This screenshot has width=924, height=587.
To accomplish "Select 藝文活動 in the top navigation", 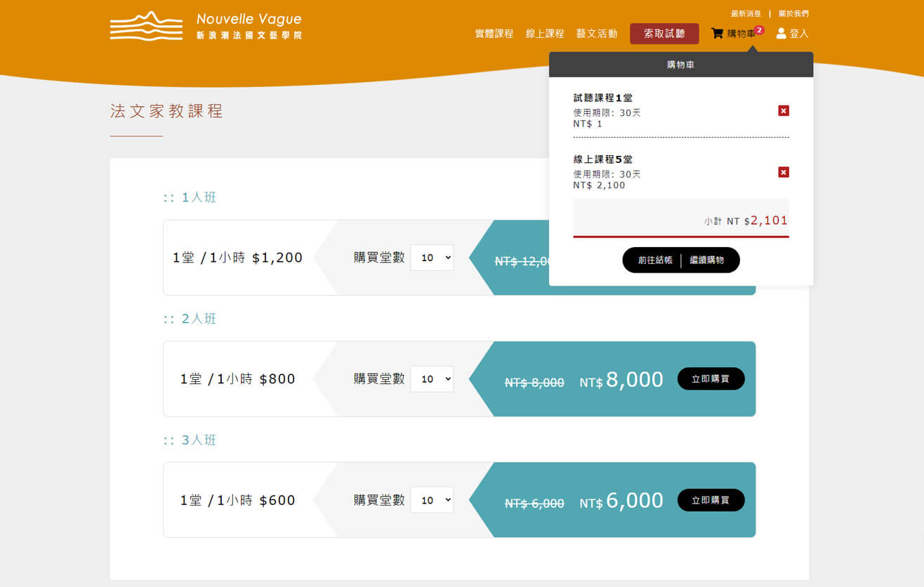I will tap(597, 34).
